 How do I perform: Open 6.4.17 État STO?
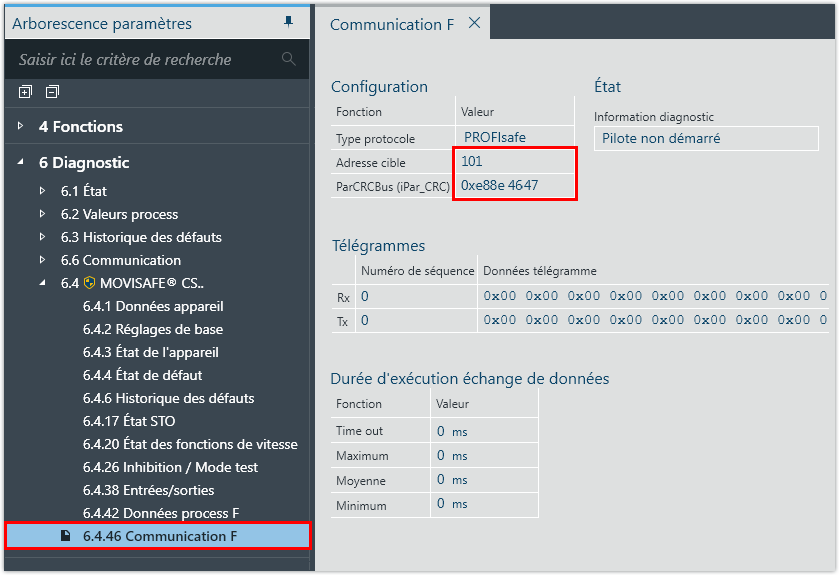coord(128,421)
